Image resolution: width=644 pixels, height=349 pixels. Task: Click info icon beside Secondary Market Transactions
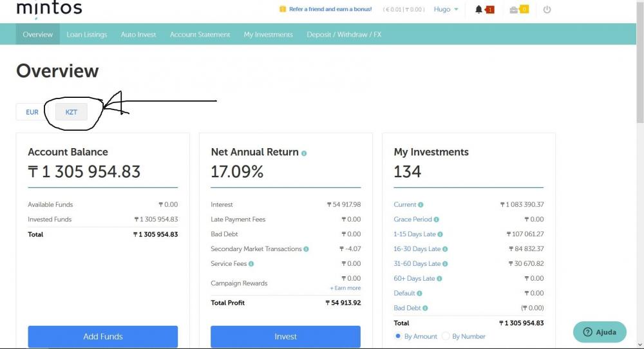[306, 249]
